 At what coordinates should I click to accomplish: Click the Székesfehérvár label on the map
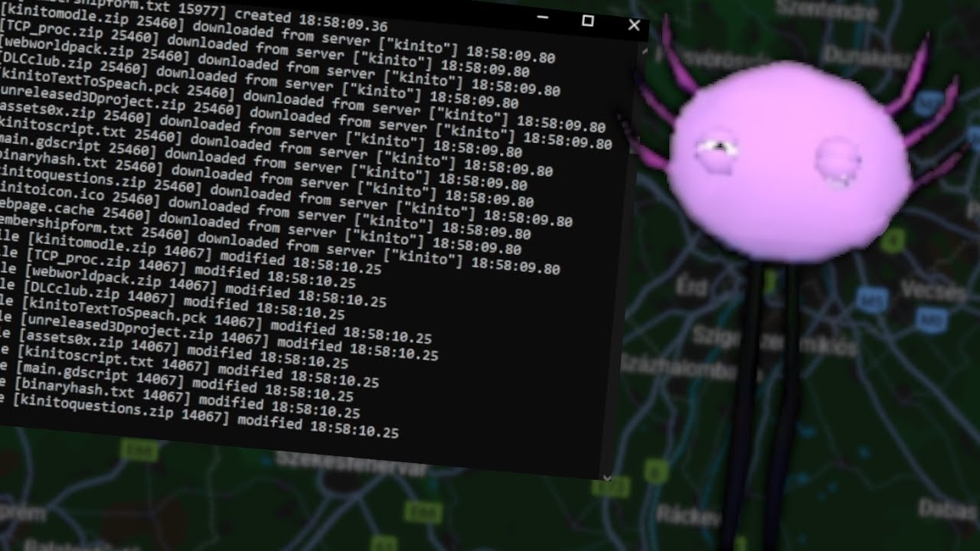[350, 461]
